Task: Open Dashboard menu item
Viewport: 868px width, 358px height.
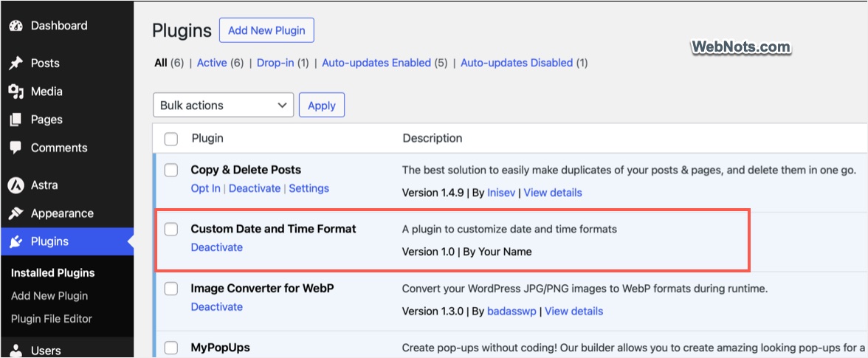Action: point(66,25)
